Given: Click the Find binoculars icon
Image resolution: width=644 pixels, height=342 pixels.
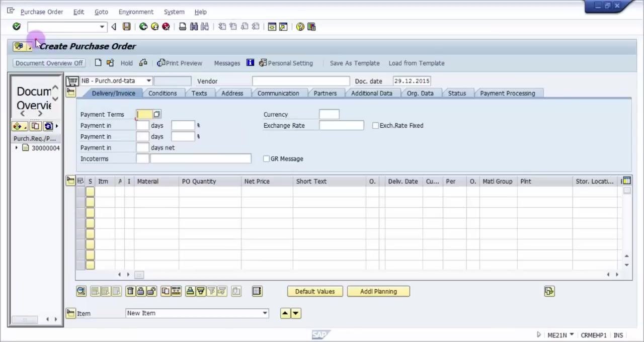Looking at the screenshot, I should click(x=194, y=27).
